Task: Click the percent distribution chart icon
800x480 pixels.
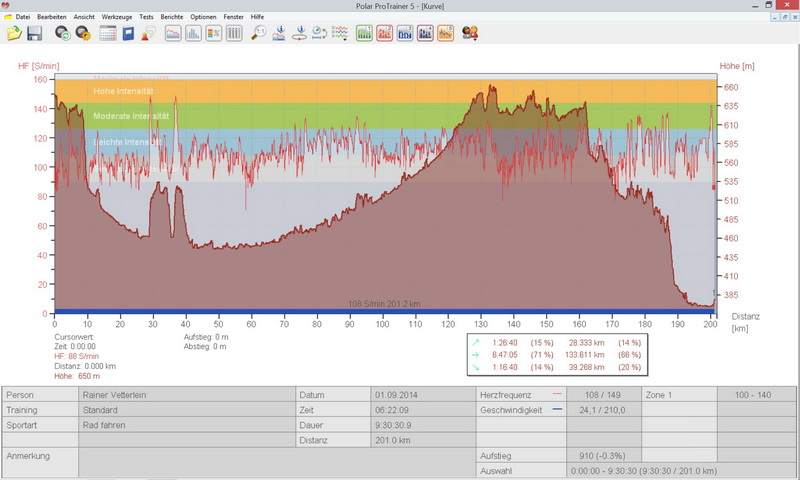Action: [x=214, y=33]
